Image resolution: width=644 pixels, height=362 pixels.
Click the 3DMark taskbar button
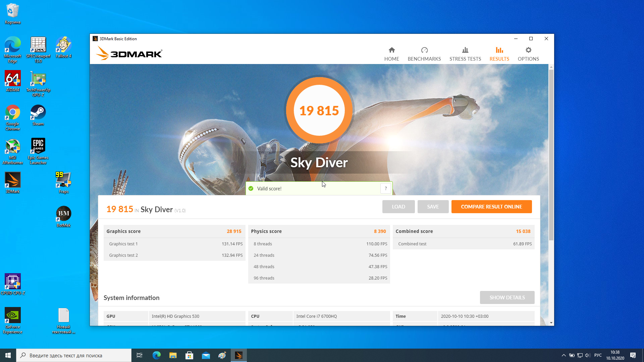point(239,355)
